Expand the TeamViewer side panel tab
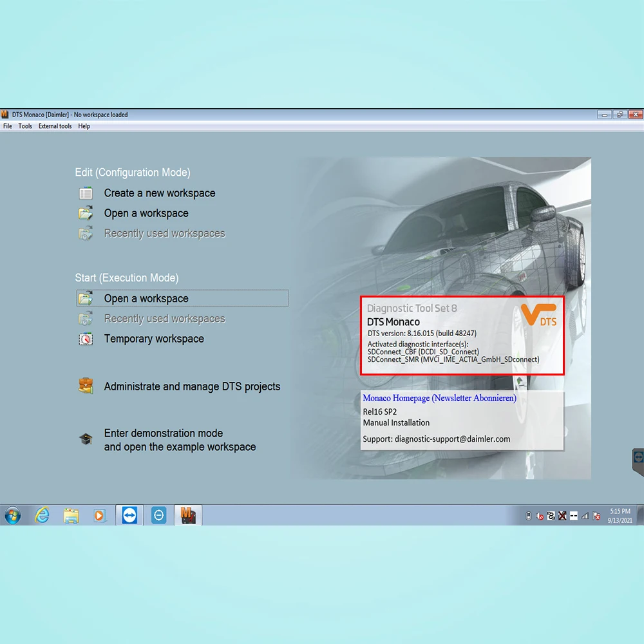The image size is (644, 644). click(x=638, y=462)
